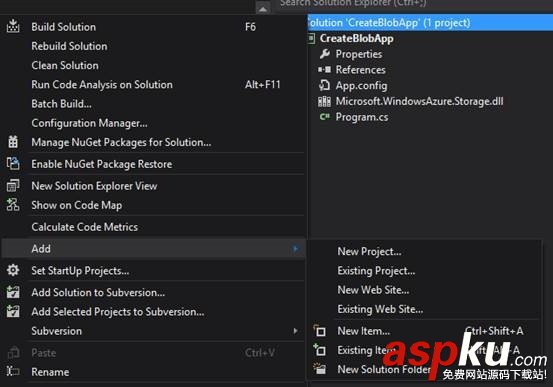
Task: Select the Solution 'CreateBlobApp' node
Action: pos(430,23)
